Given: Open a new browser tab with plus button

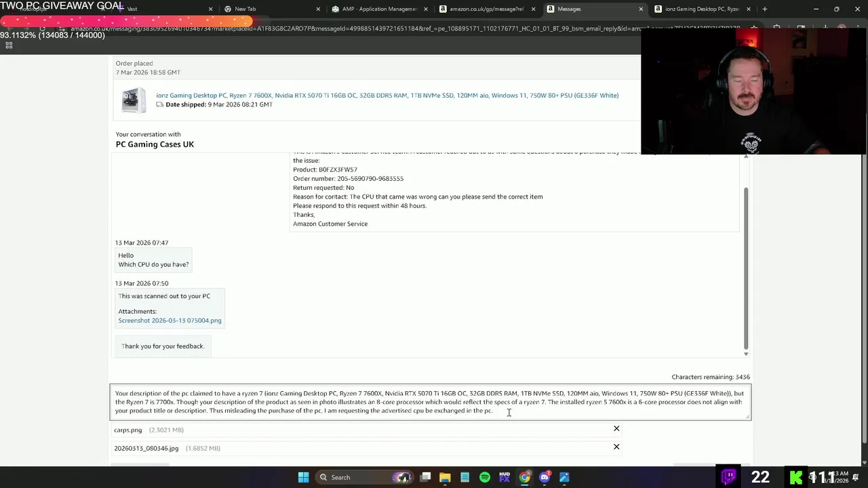Looking at the screenshot, I should [x=764, y=9].
